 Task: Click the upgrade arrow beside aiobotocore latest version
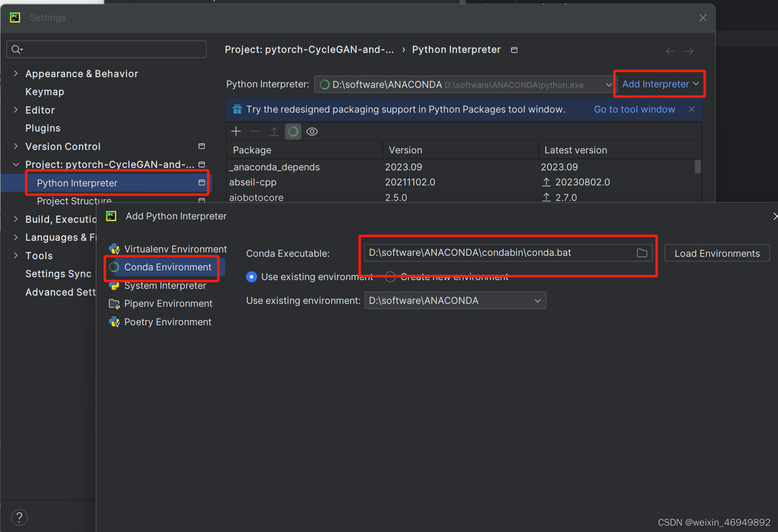[x=546, y=198]
